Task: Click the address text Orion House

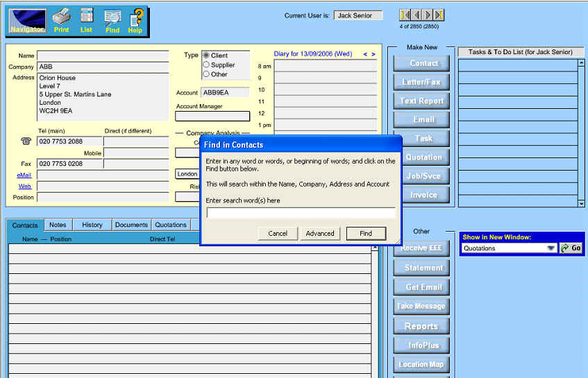Action: coord(58,78)
